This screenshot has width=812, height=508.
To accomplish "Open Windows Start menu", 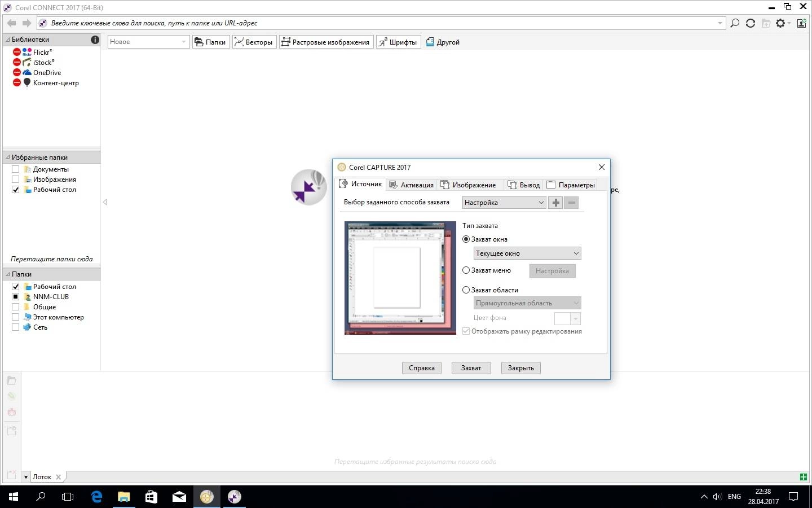I will [14, 497].
